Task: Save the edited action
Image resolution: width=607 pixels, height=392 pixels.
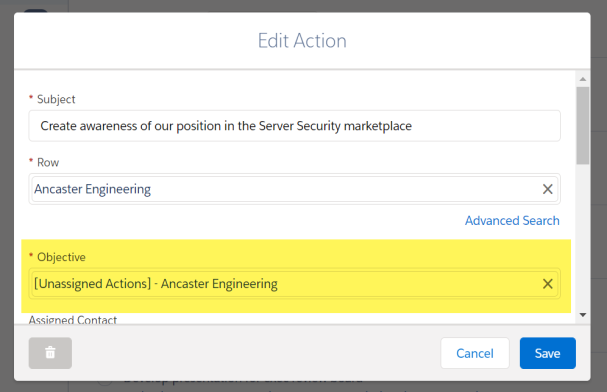Action: (547, 353)
